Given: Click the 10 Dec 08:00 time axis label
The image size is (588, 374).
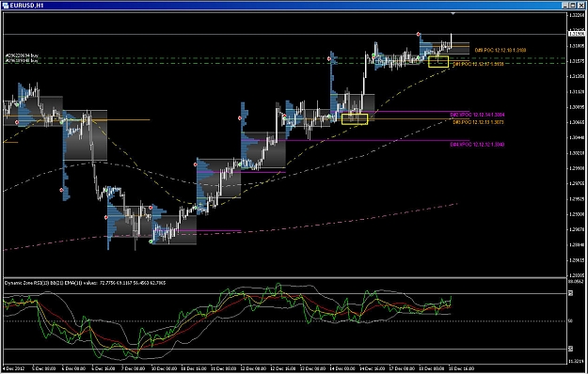Looking at the screenshot, I should coord(164,368).
